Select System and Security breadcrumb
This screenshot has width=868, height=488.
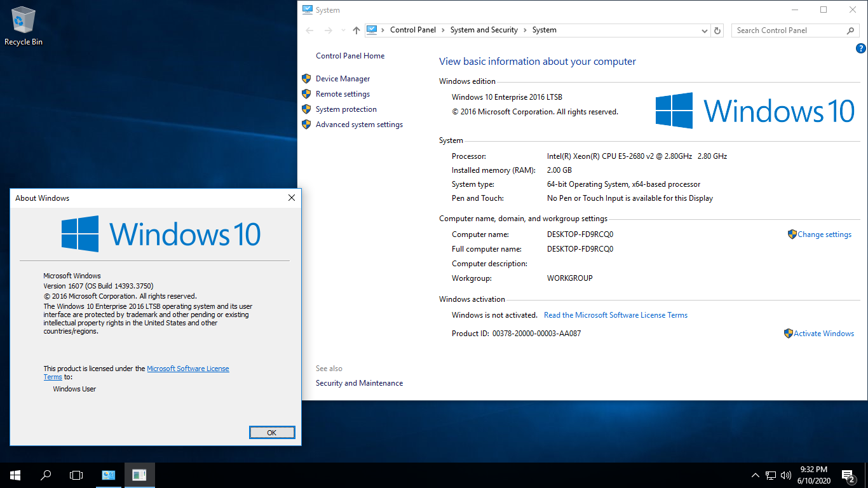484,30
